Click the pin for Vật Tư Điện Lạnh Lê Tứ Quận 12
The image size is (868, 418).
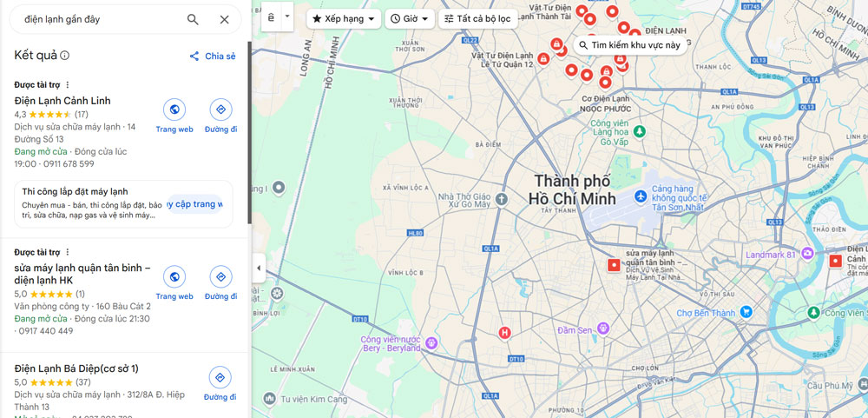(543, 59)
